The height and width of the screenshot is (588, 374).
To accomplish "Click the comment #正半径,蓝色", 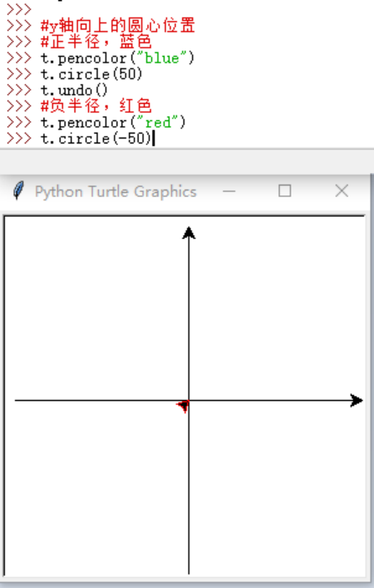I will tap(96, 41).
